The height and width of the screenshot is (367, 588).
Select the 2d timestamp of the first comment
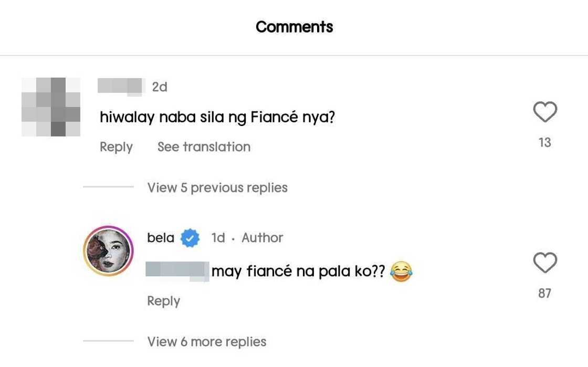160,87
